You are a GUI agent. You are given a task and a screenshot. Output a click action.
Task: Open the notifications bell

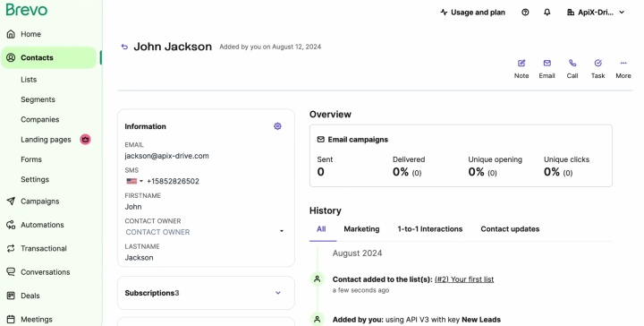[x=547, y=13]
